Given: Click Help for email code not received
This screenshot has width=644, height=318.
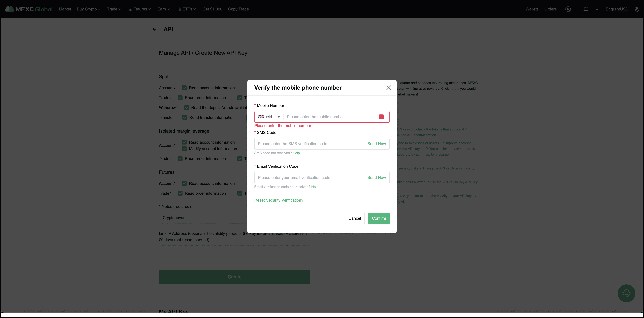Looking at the screenshot, I should click(x=315, y=187).
